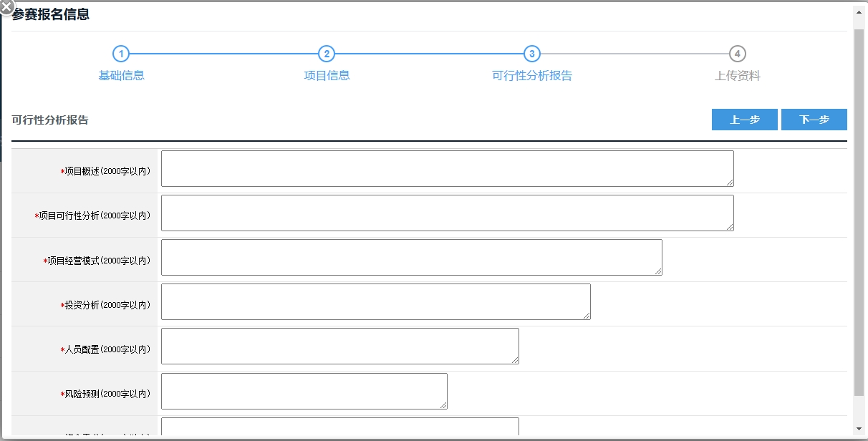Click the 上一步 button
The width and height of the screenshot is (868, 441).
745,120
